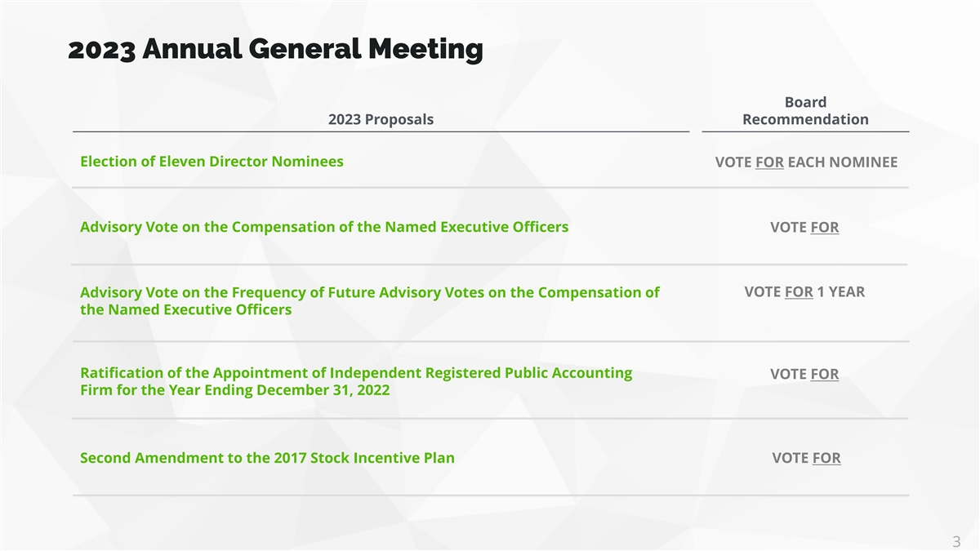Open the Election of Eleven Director Nominees proposal

212,162
